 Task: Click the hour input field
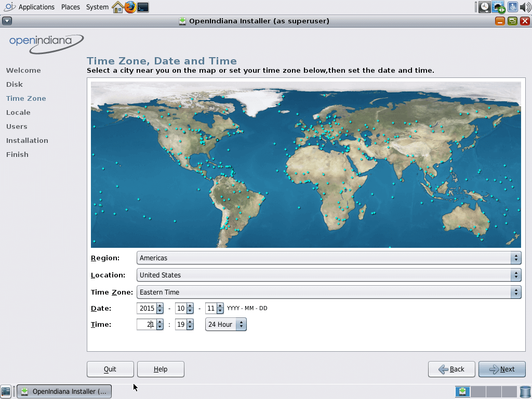point(147,324)
